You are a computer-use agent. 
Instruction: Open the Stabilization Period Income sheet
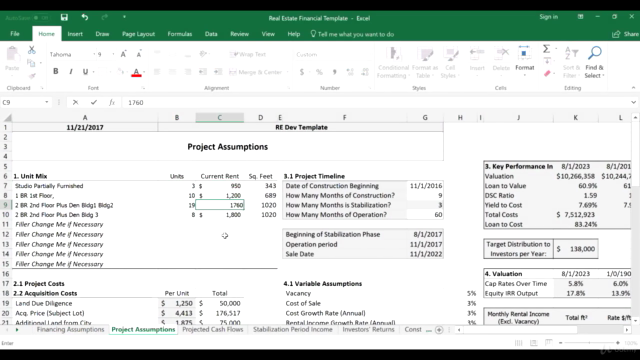(293, 329)
